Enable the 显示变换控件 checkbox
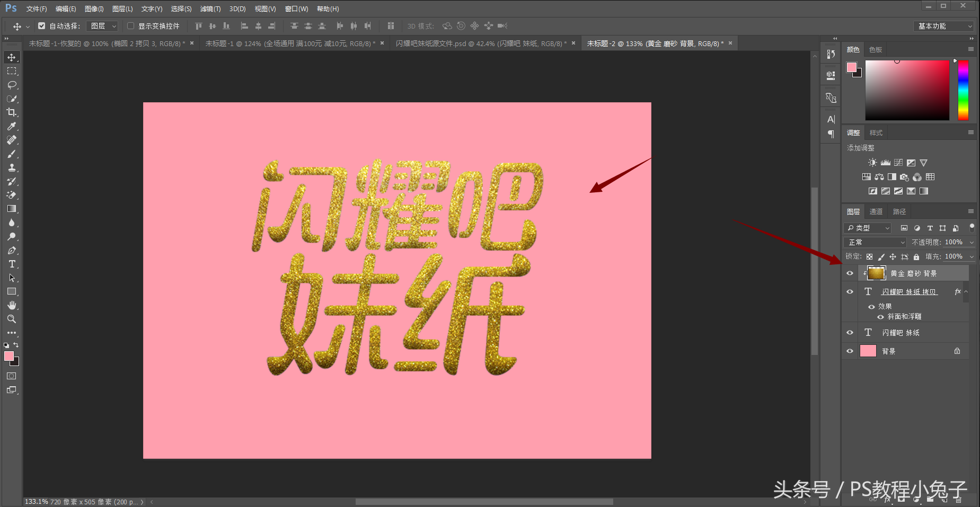The image size is (980, 507). pyautogui.click(x=130, y=25)
